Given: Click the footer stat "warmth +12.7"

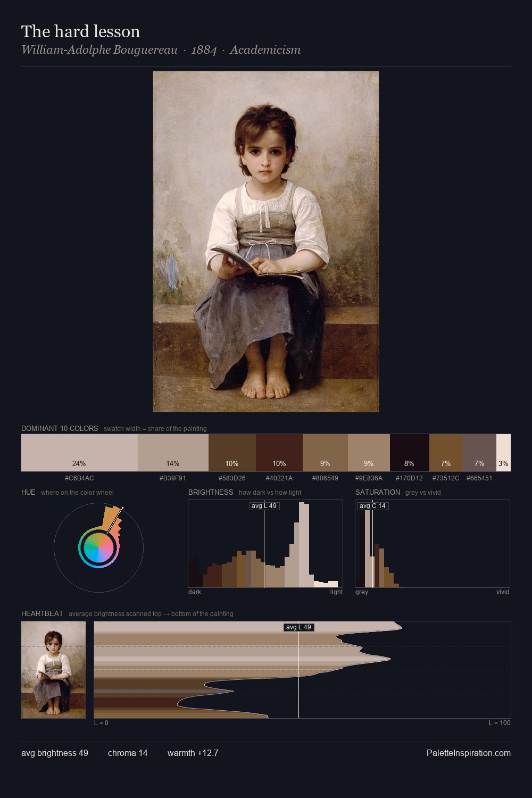Looking at the screenshot, I should pyautogui.click(x=193, y=753).
